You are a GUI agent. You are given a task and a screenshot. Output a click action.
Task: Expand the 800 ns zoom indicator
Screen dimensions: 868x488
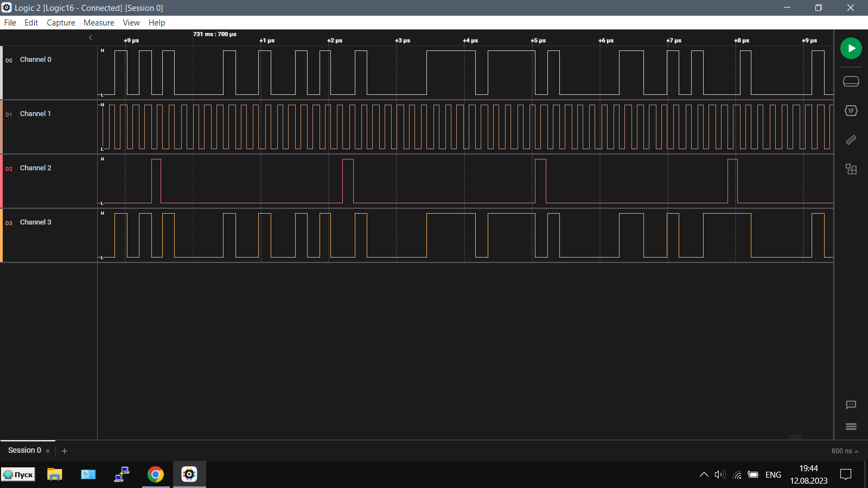tap(845, 451)
